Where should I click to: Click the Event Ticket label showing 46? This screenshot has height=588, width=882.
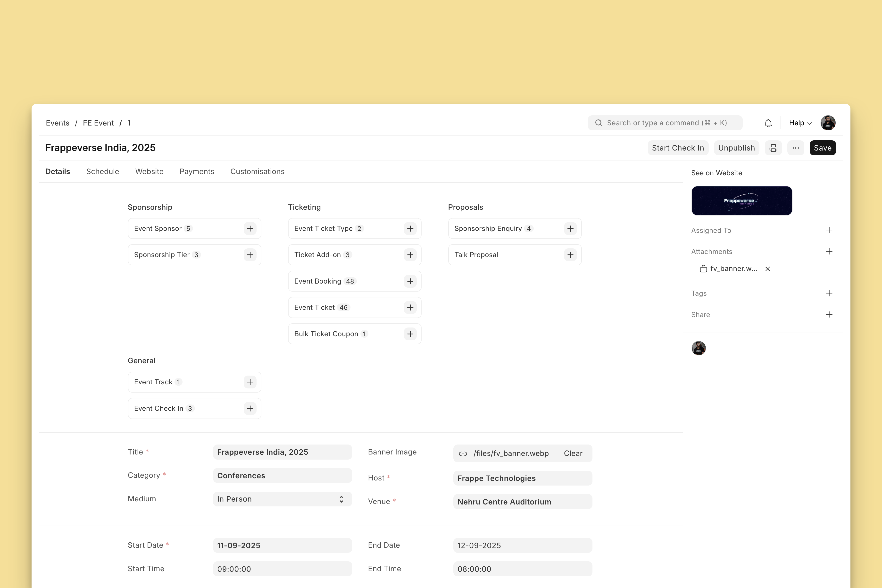(314, 308)
